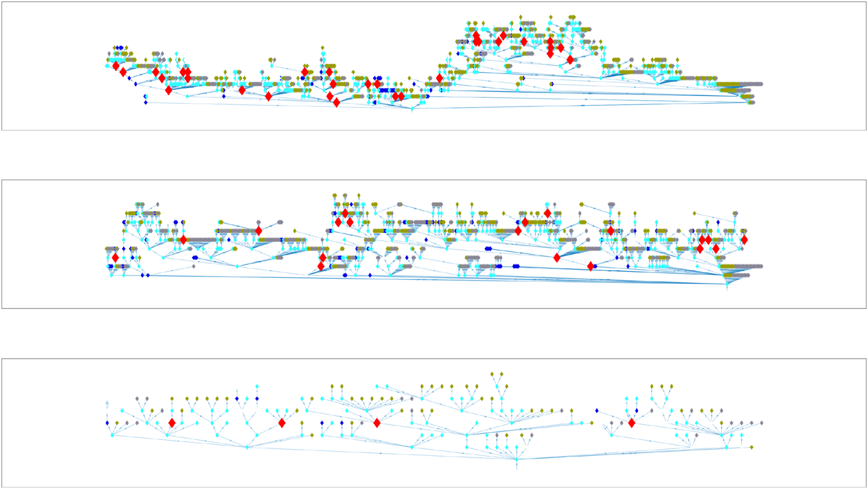The image size is (868, 489).
Task: Select blue diamond left of rightmost red, bottom graph
Action: 597,410
